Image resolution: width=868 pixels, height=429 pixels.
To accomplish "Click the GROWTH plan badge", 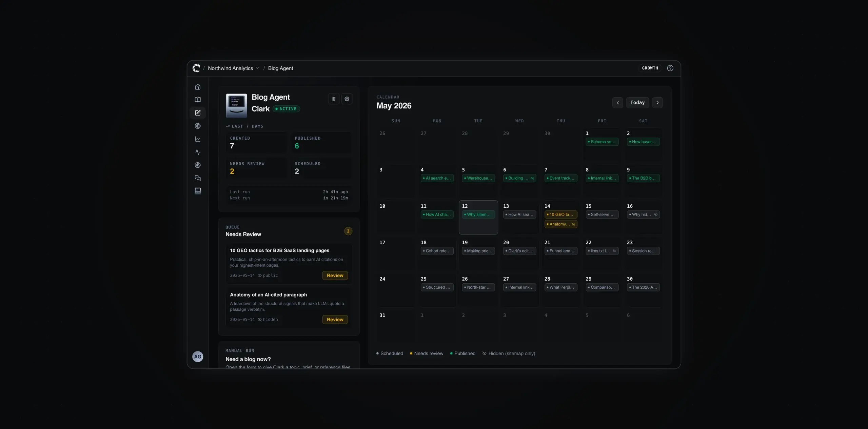I will [x=650, y=68].
